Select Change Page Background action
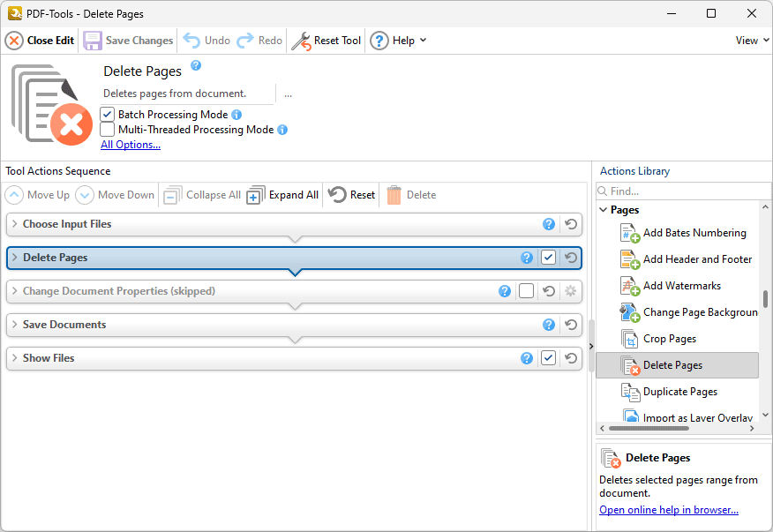Screen dimensions: 773x532 pos(688,312)
